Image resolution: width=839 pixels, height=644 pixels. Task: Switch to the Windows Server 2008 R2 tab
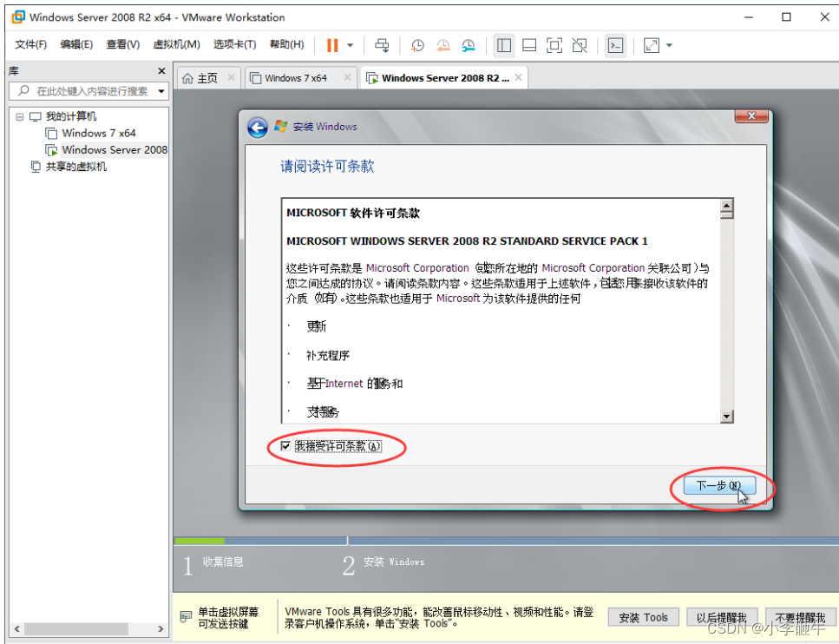pos(445,78)
